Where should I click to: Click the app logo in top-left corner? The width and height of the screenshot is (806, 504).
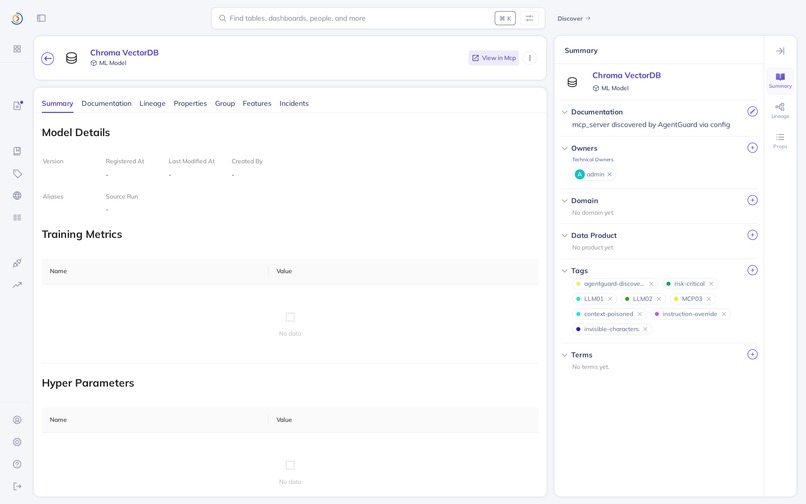pos(17,19)
